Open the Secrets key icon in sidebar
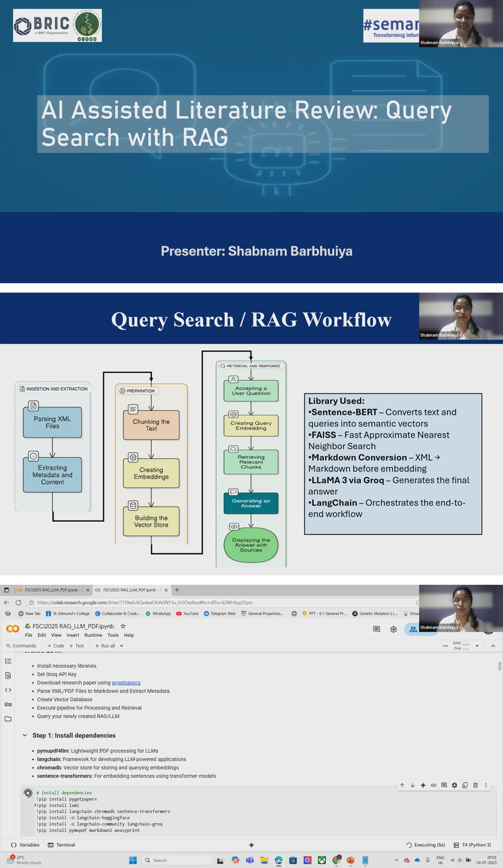The image size is (503, 868). point(8,704)
